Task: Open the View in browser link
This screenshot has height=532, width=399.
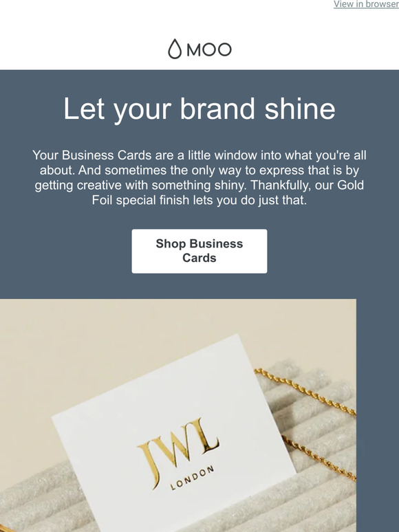Action: (366, 4)
